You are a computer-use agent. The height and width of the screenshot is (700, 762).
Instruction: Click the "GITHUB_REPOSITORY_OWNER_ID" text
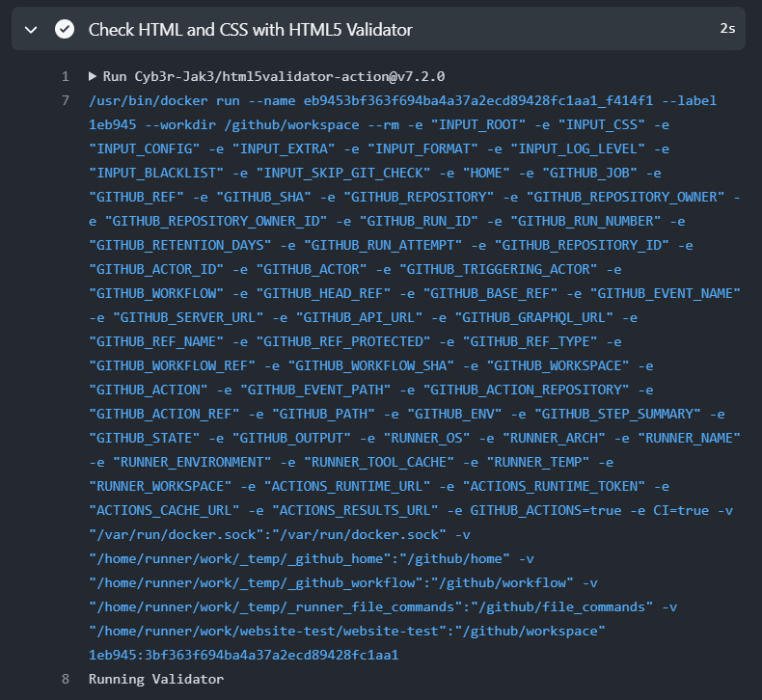click(216, 221)
